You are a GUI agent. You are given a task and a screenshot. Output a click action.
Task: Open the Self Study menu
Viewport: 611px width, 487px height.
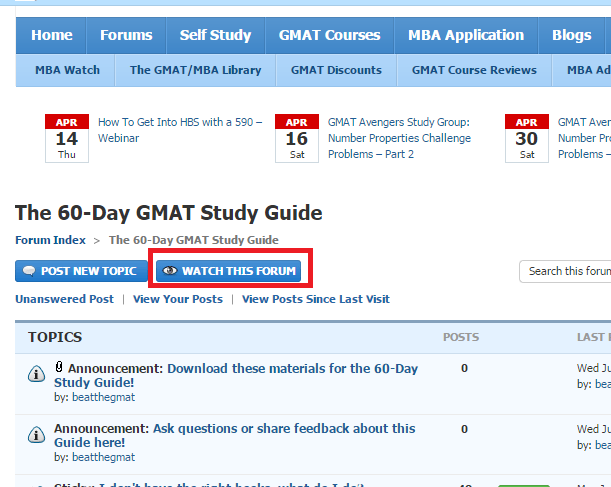[x=215, y=35]
